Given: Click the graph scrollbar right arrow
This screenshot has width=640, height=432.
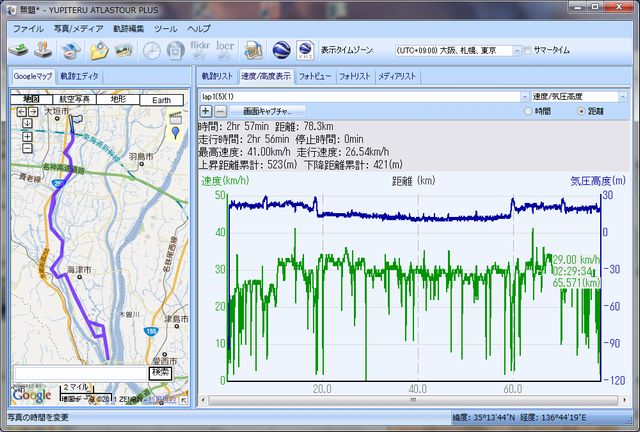Looking at the screenshot, I should [624, 400].
